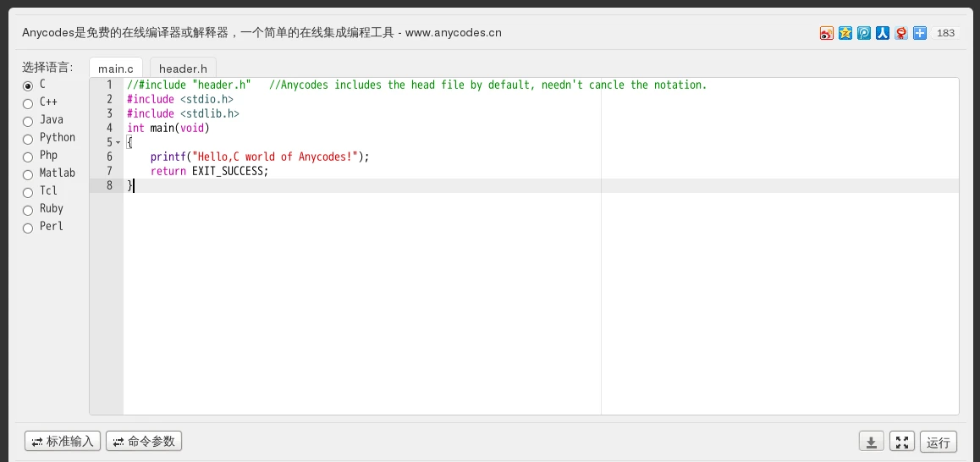The width and height of the screenshot is (980, 462).
Task: Share to QZone star icon
Action: tap(845, 33)
